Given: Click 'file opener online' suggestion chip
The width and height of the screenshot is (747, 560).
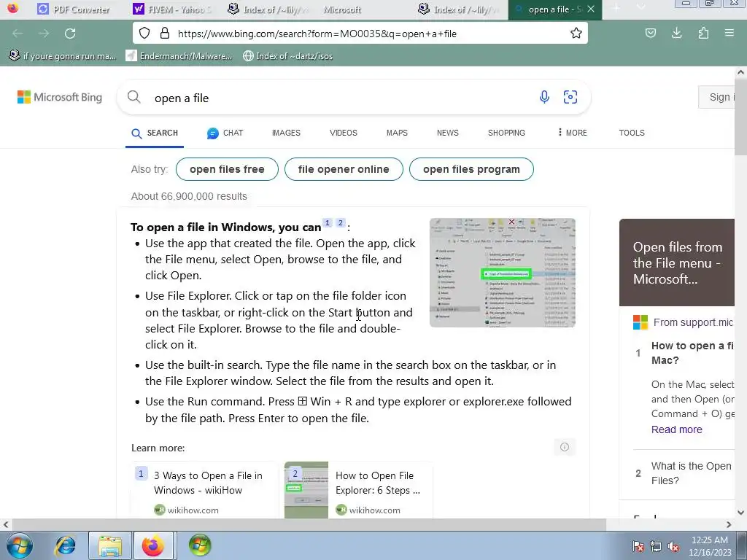Looking at the screenshot, I should [x=344, y=169].
